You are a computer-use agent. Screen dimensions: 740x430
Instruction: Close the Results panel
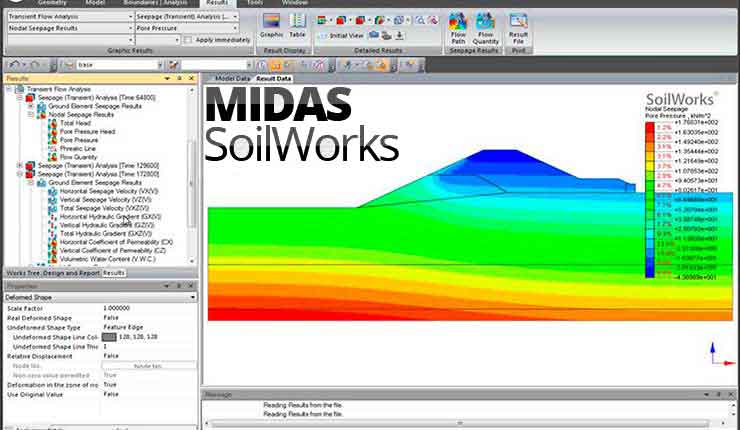191,78
